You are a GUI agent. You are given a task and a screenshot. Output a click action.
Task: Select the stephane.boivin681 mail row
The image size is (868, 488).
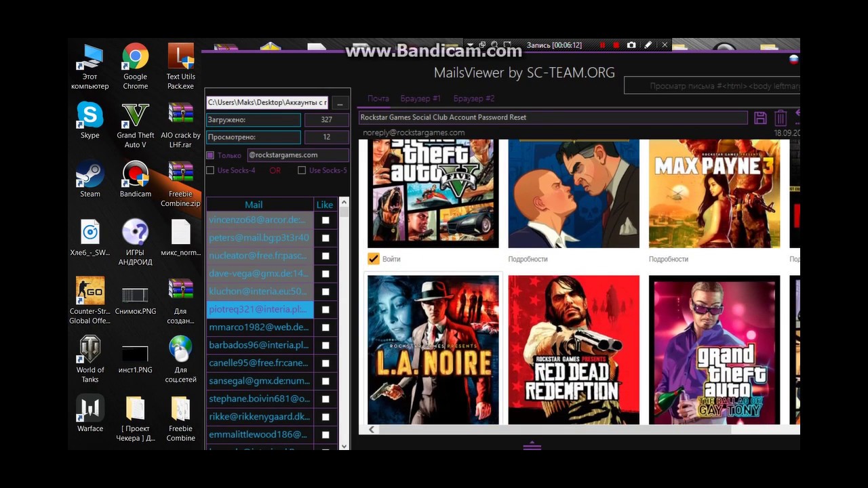[x=260, y=399]
